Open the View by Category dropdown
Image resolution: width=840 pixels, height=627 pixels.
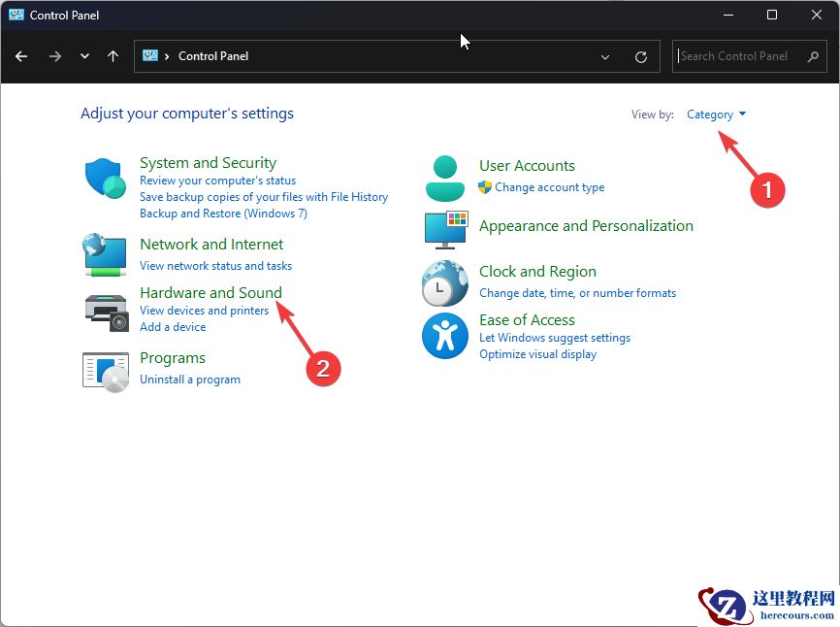(716, 115)
